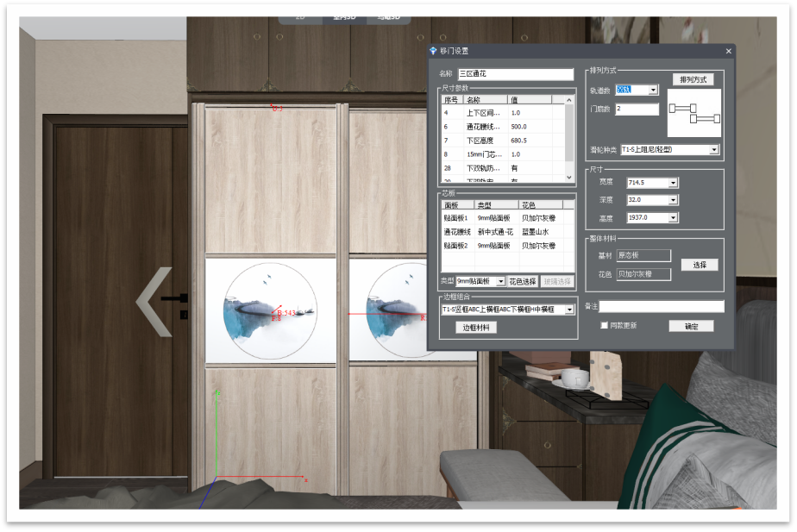Click the large left arrow in 3D view

[x=154, y=302]
